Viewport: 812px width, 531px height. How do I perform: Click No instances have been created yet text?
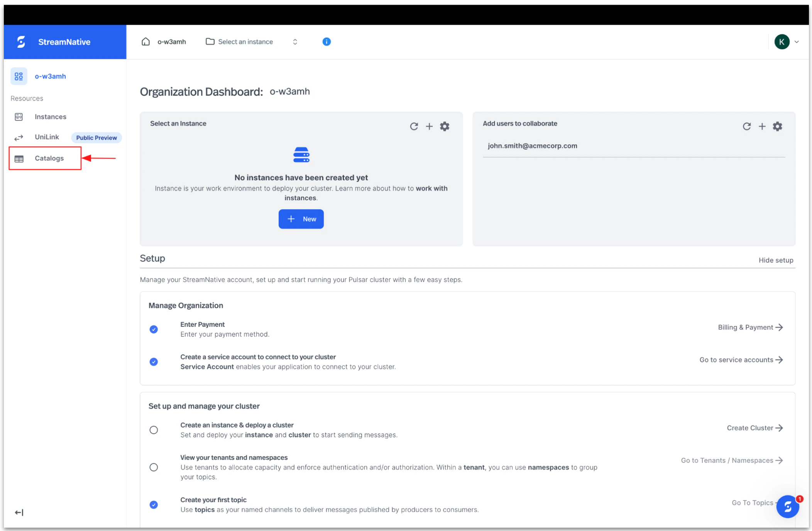(x=301, y=178)
